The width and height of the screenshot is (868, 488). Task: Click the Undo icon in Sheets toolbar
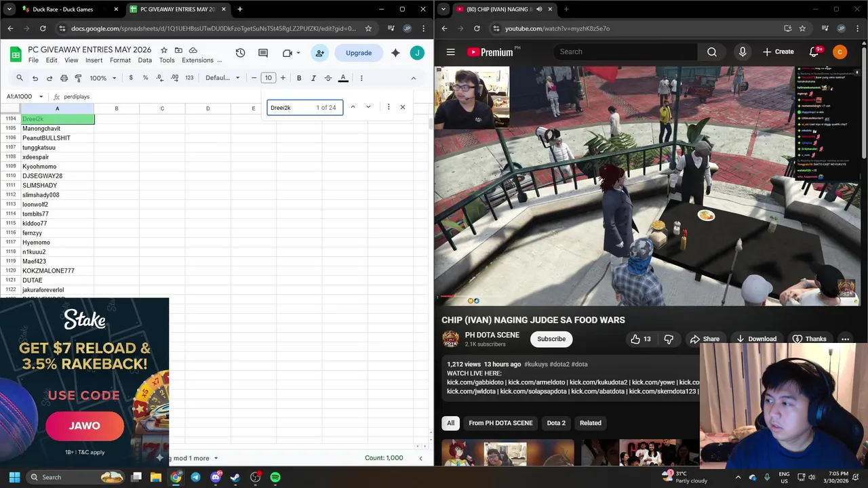(35, 78)
